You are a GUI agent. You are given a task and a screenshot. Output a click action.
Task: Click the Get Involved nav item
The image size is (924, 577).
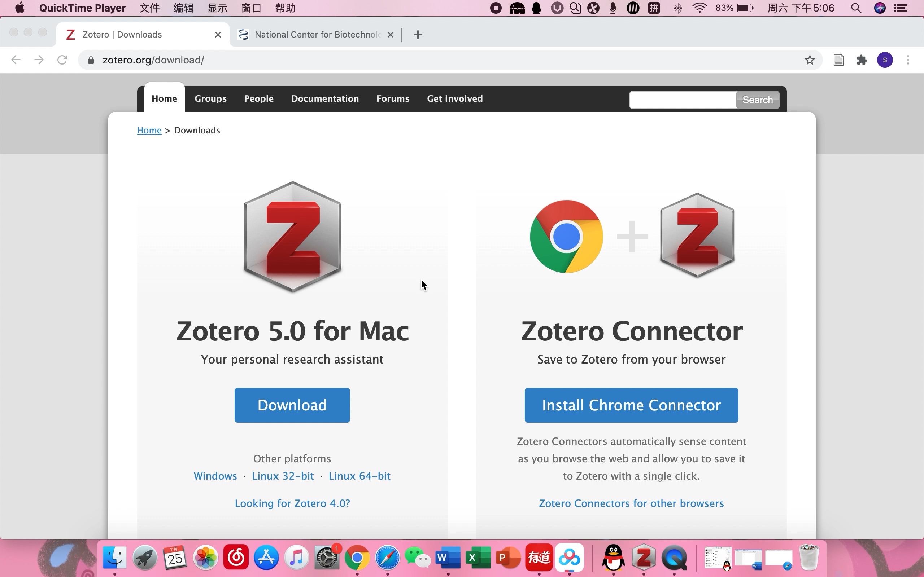click(x=454, y=98)
